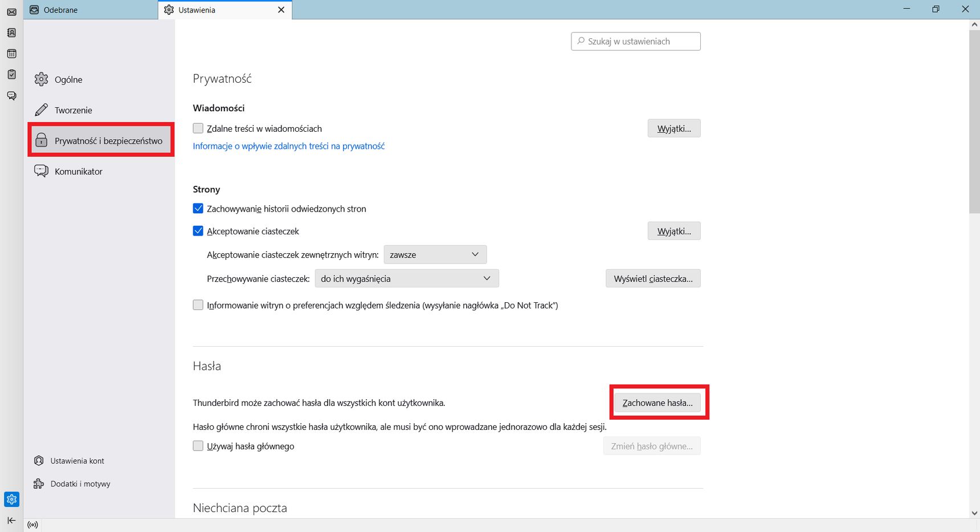Click Wyjątki button for cookies

tap(674, 231)
